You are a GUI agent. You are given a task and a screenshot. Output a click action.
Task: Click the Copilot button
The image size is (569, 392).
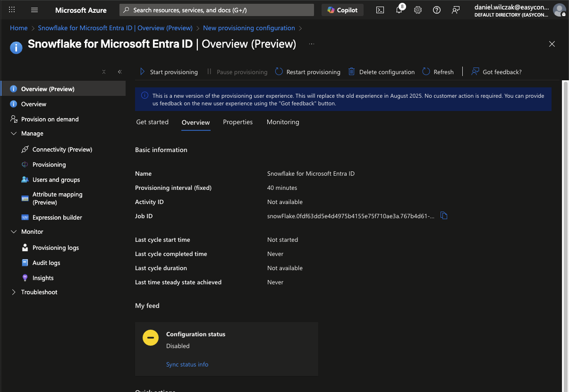coord(342,10)
